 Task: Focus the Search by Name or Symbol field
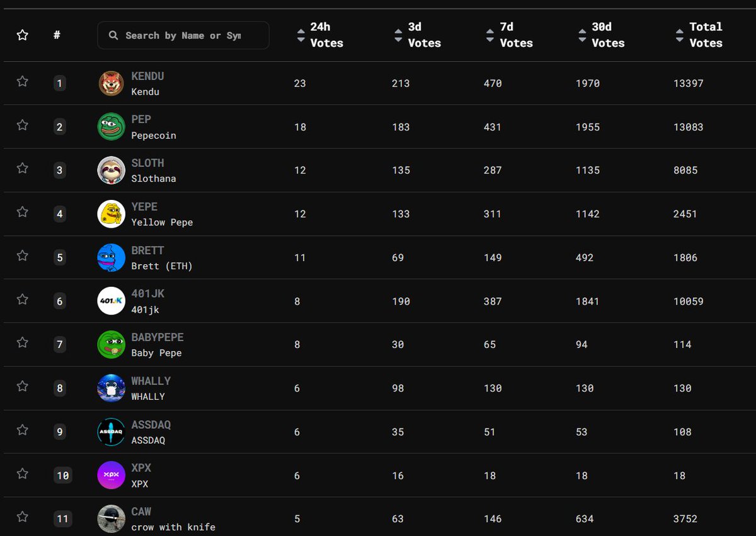183,35
